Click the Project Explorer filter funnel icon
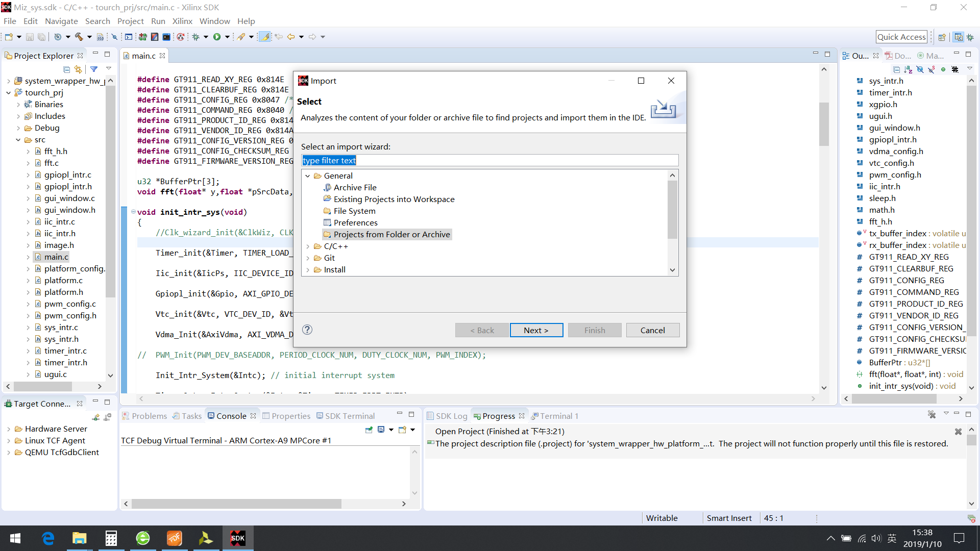Screen dimensions: 980x551 coord(94,69)
